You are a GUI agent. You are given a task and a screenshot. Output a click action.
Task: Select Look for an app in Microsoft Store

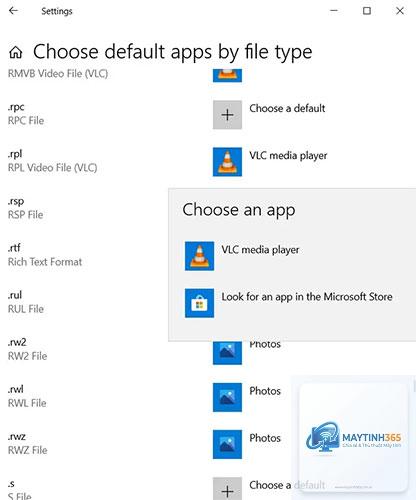click(x=307, y=297)
